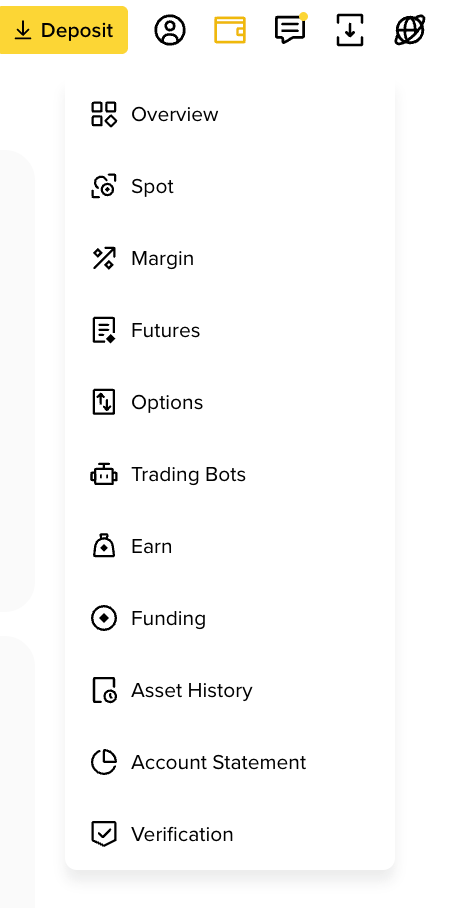454x908 pixels.
Task: Click the yellow wallet assets icon
Action: click(230, 30)
